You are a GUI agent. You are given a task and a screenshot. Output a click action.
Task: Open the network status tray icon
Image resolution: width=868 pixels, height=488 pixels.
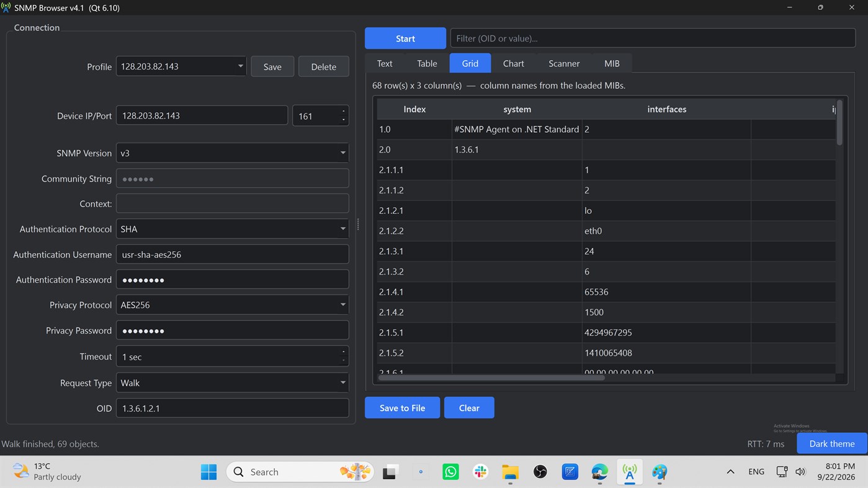coord(782,472)
